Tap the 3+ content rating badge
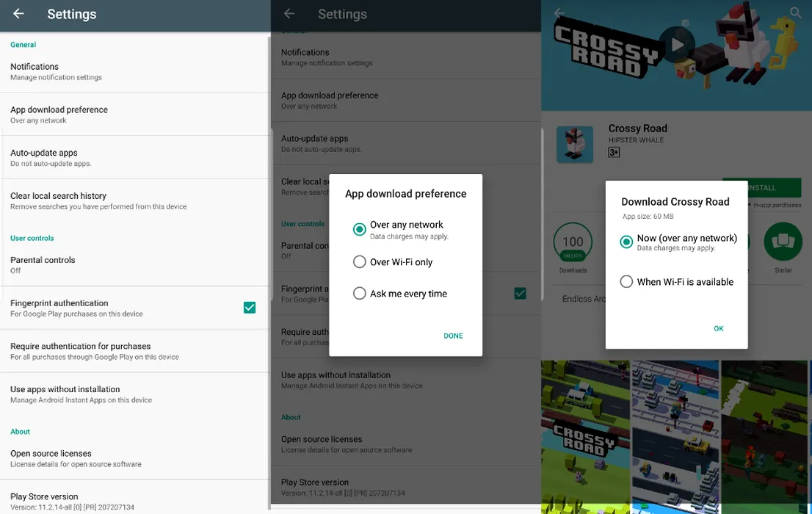 [614, 152]
